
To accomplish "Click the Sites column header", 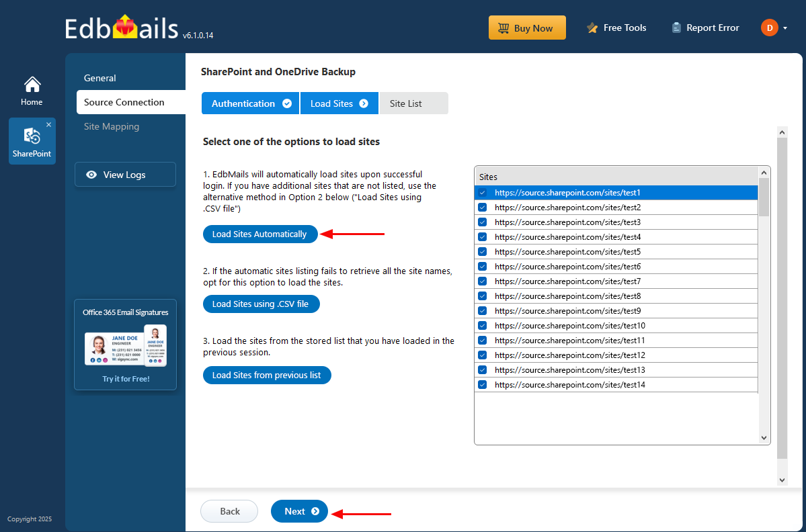I will pos(616,177).
